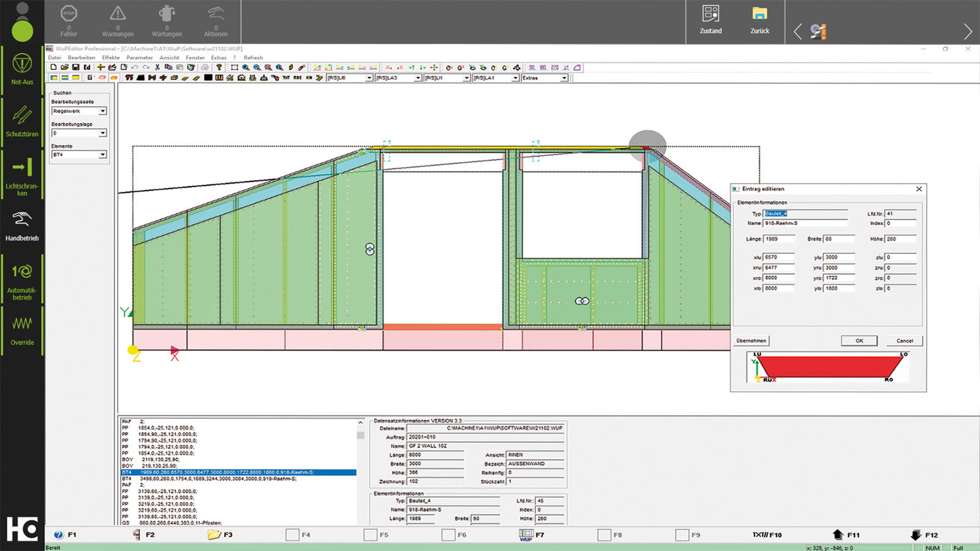The image size is (980, 551).
Task: Click the F7 WUP function key
Action: (x=532, y=534)
